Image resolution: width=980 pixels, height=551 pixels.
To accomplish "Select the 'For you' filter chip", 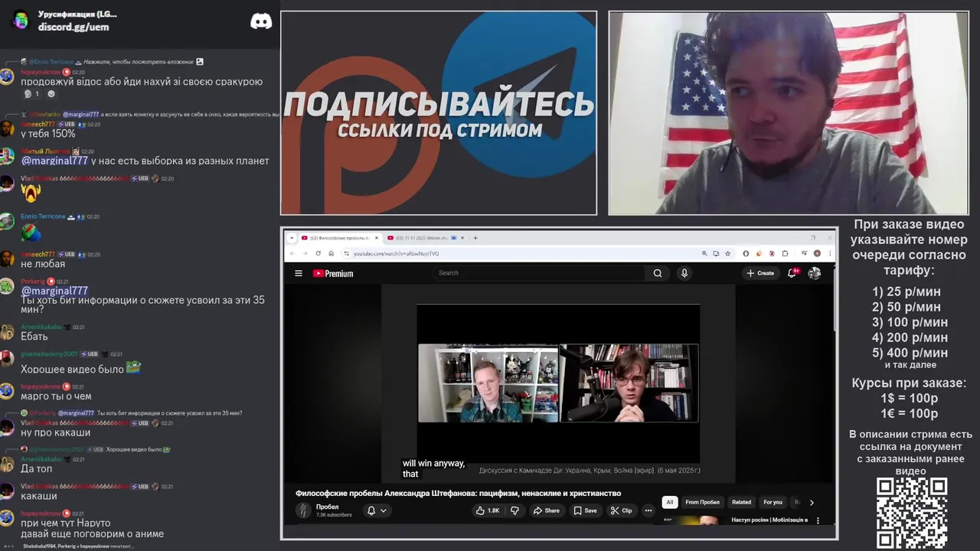I will pyautogui.click(x=773, y=502).
